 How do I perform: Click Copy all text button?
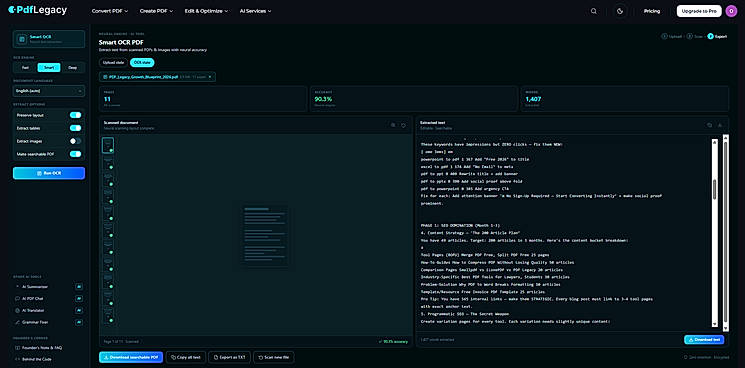[x=186, y=357]
